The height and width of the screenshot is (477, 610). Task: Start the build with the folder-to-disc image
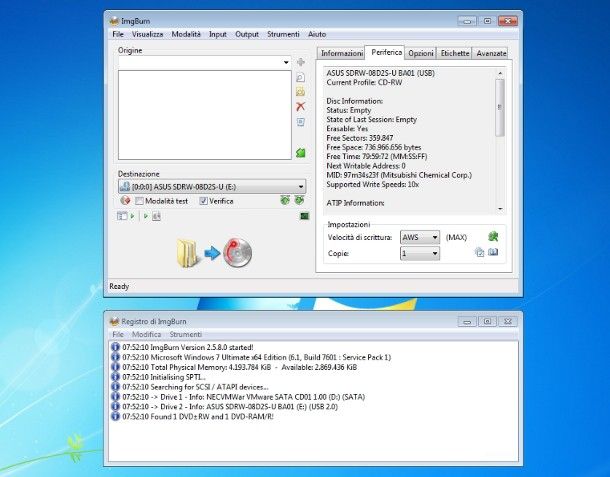coord(214,253)
